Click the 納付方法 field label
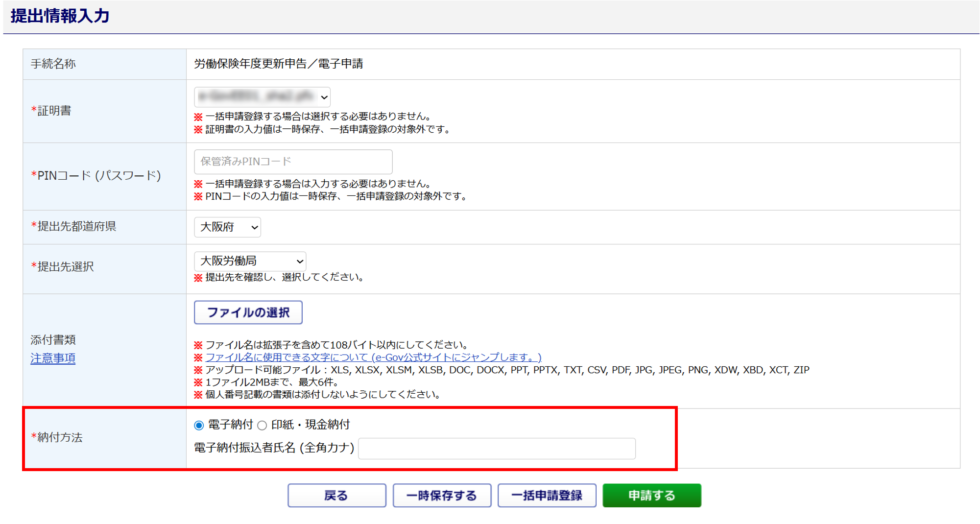 click(60, 437)
